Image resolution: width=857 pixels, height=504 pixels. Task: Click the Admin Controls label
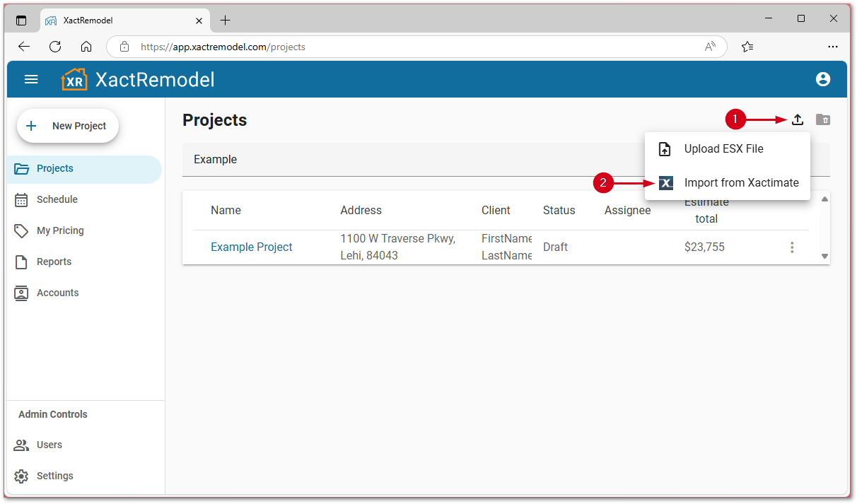coord(53,415)
